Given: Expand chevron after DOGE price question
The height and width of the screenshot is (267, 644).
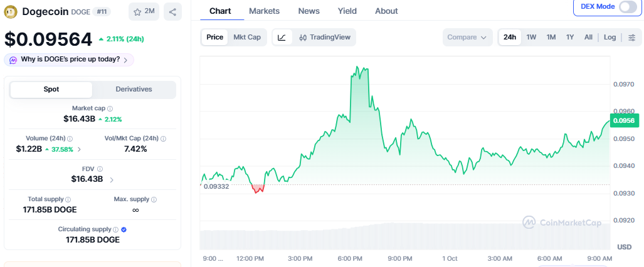Looking at the screenshot, I should [125, 60].
